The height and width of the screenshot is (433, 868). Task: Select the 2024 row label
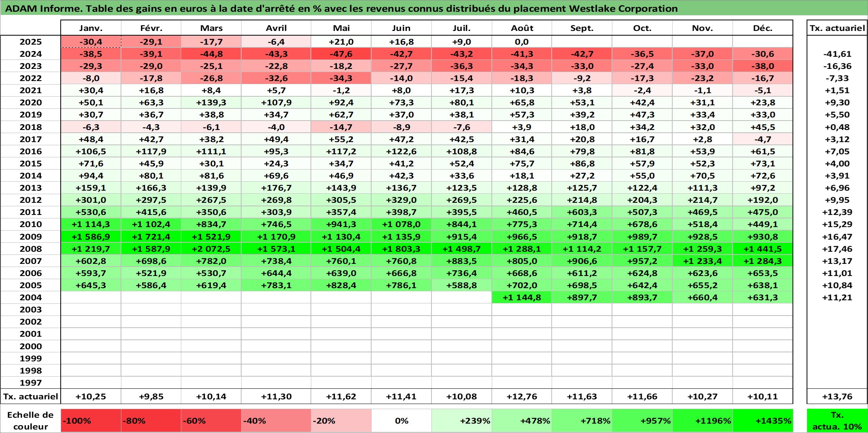[31, 54]
